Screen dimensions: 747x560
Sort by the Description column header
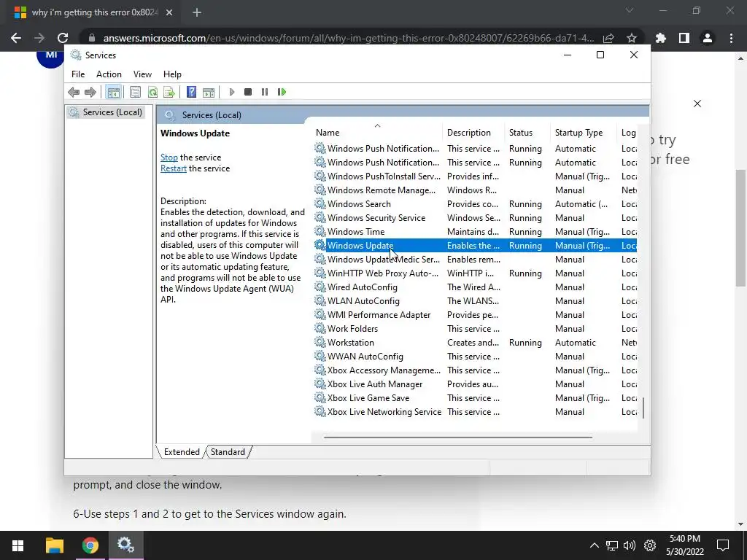click(473, 133)
